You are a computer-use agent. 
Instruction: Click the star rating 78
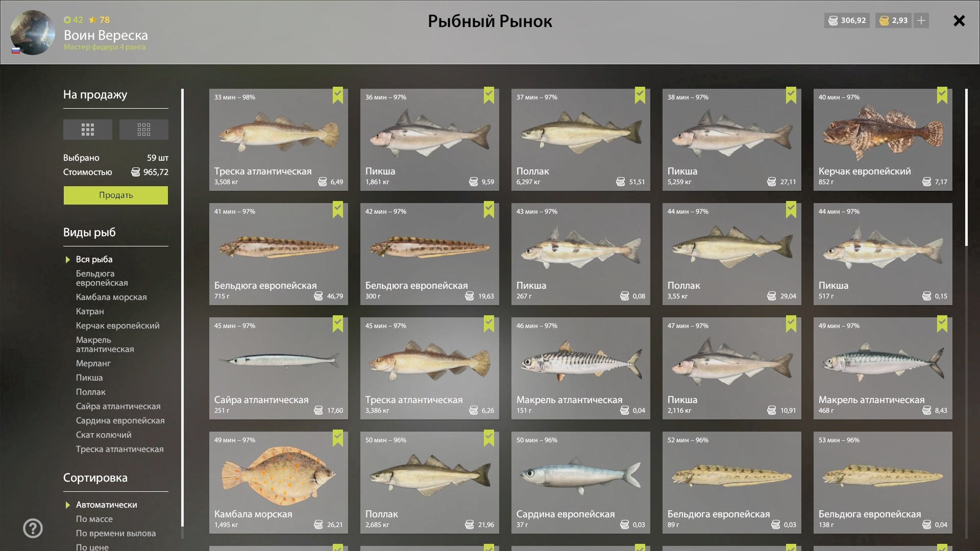pyautogui.click(x=99, y=20)
